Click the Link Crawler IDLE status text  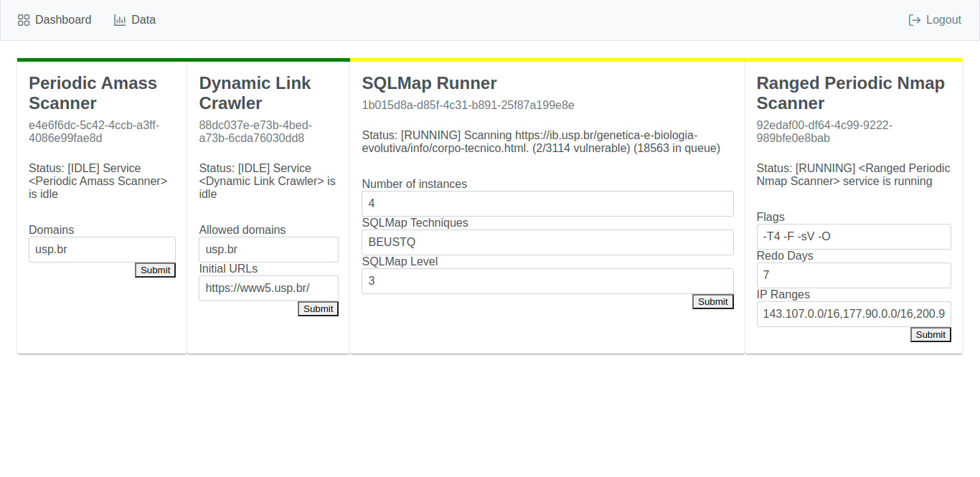click(x=267, y=181)
